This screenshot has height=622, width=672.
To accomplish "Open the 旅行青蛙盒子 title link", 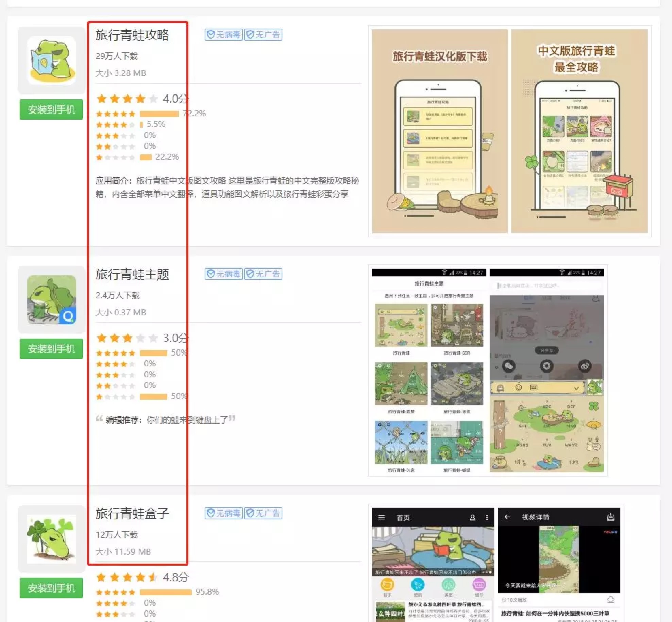I will [x=132, y=514].
